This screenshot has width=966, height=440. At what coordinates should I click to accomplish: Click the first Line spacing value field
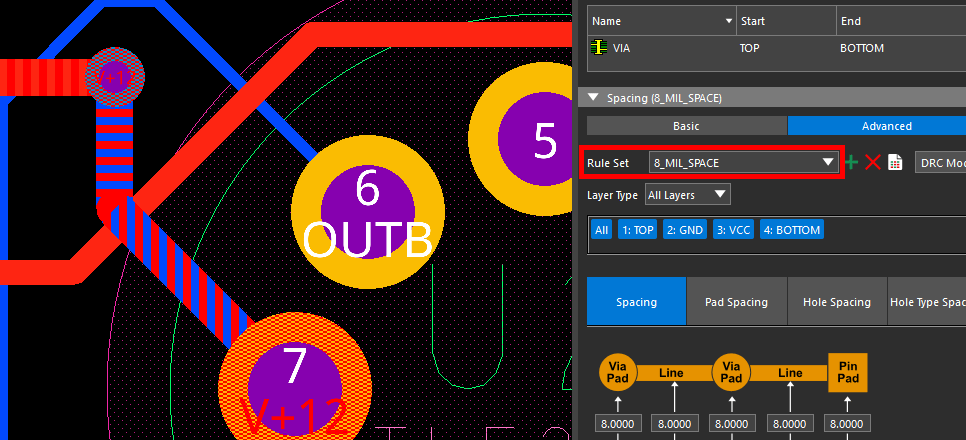[x=675, y=424]
